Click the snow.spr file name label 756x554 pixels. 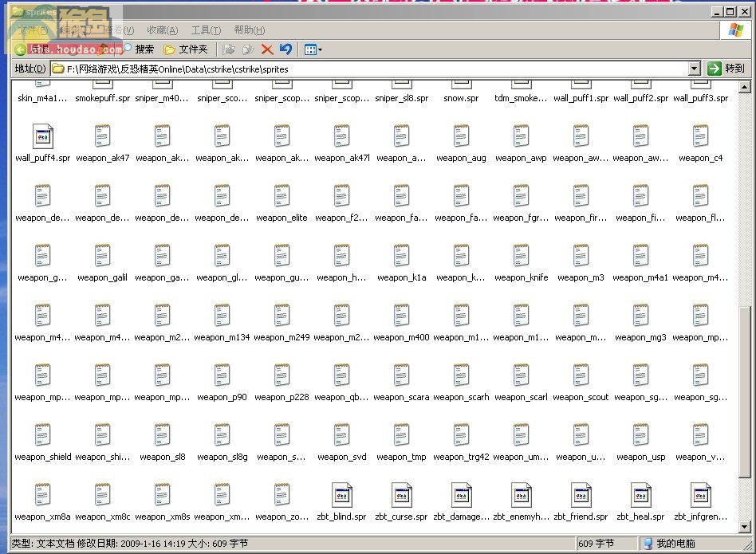461,98
